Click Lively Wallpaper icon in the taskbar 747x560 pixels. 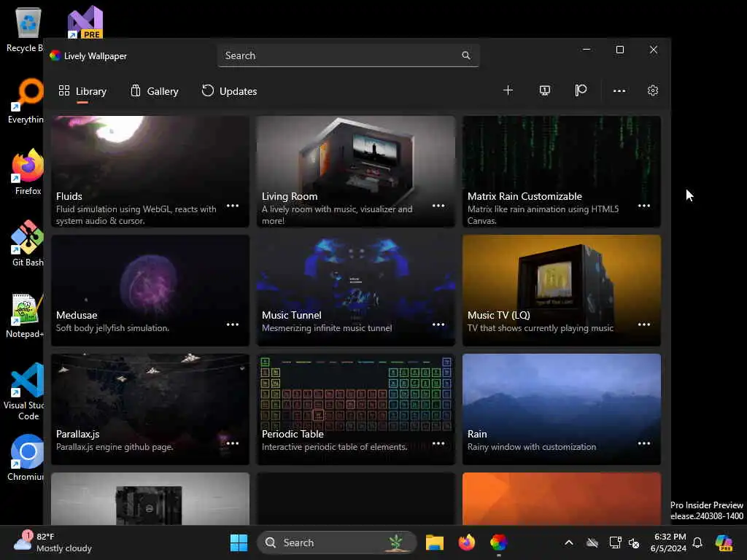click(x=499, y=542)
